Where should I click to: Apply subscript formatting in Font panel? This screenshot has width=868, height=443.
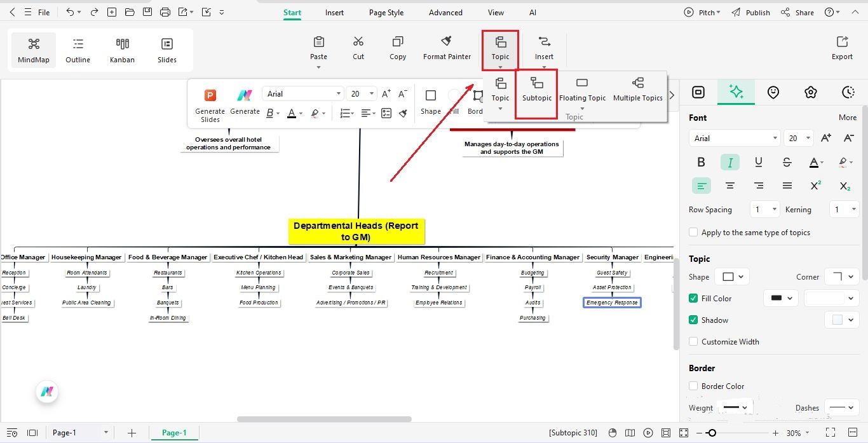[x=844, y=186]
